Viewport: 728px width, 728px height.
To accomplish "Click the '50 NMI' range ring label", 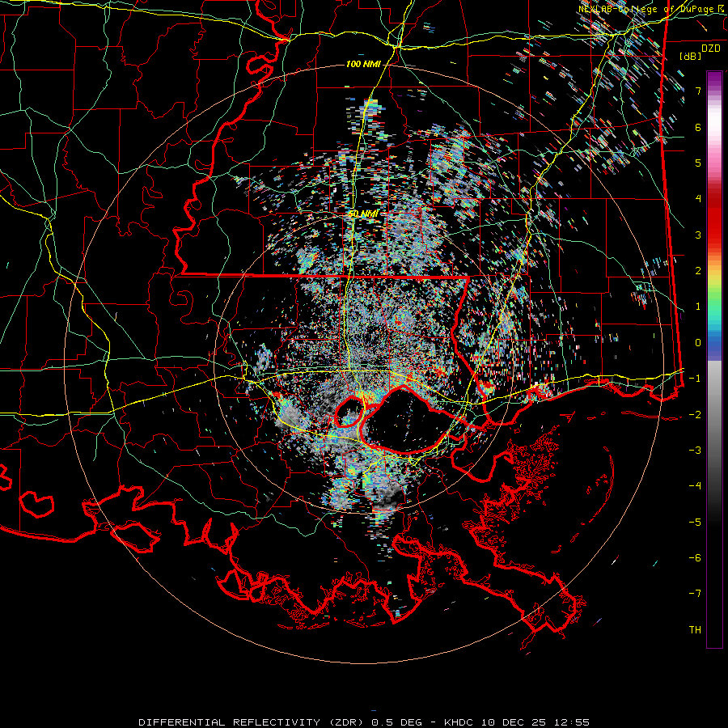I will pyautogui.click(x=363, y=214).
